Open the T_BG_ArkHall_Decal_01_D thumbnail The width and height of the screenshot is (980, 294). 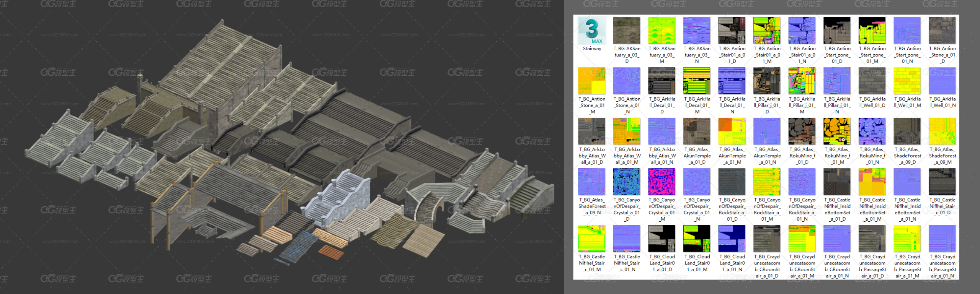662,81
